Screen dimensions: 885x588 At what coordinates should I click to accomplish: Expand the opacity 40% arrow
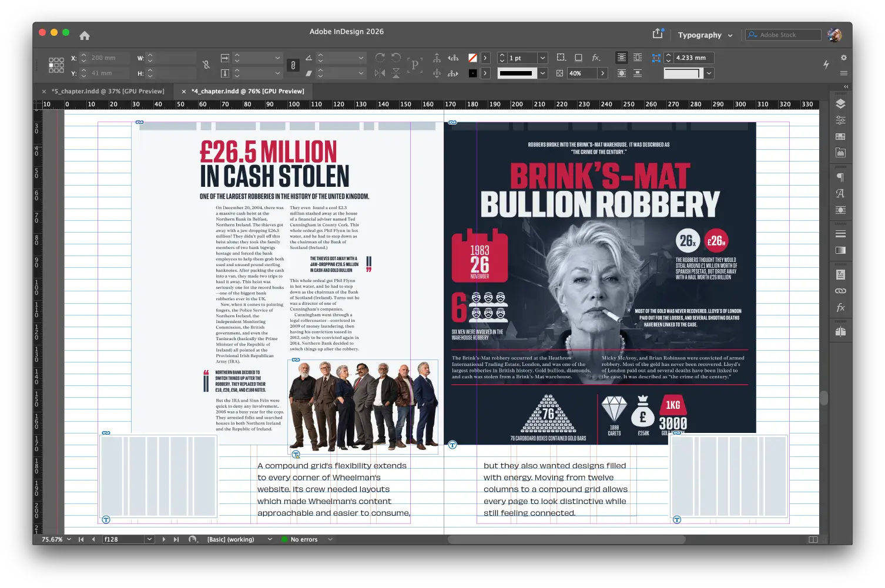click(x=602, y=73)
